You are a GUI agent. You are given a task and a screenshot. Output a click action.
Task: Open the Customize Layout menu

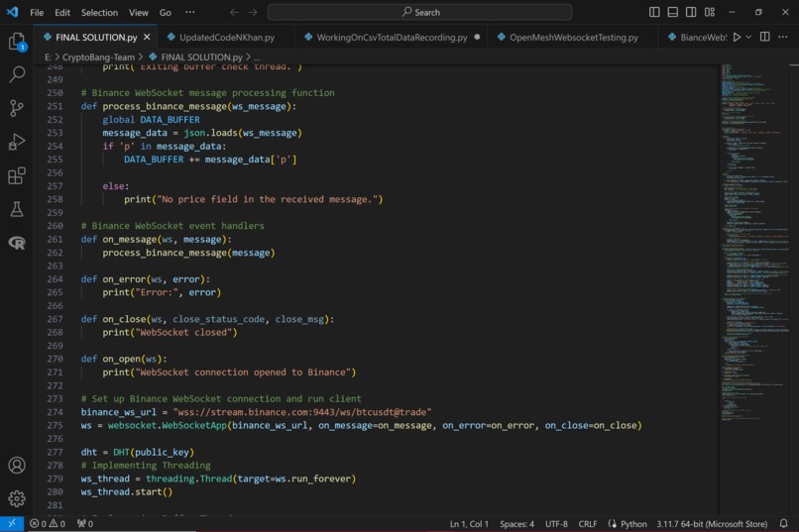click(710, 12)
